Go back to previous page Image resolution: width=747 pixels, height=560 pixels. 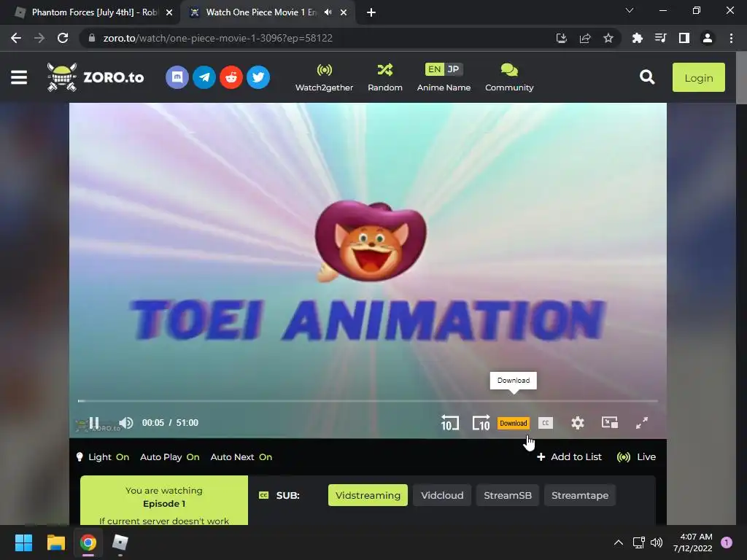[x=16, y=38]
